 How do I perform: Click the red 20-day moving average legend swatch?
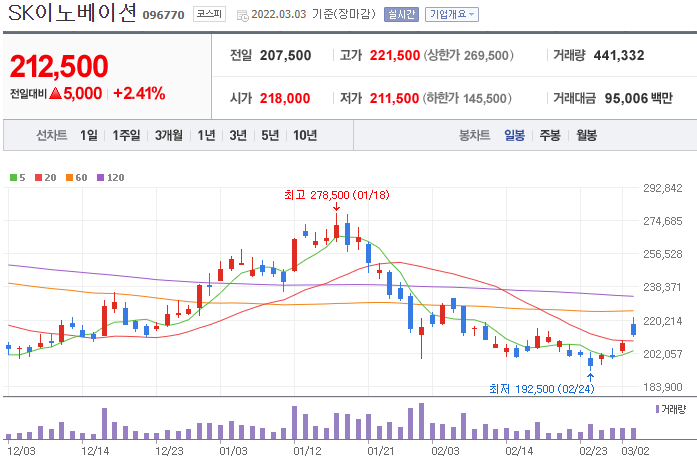[38, 178]
